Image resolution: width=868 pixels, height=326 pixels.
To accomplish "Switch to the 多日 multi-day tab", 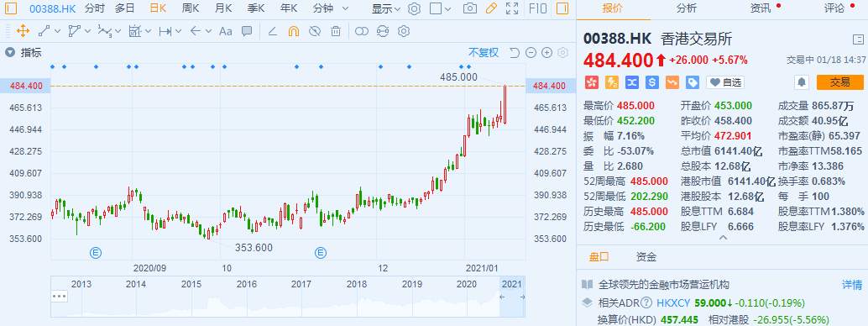I will point(124,8).
